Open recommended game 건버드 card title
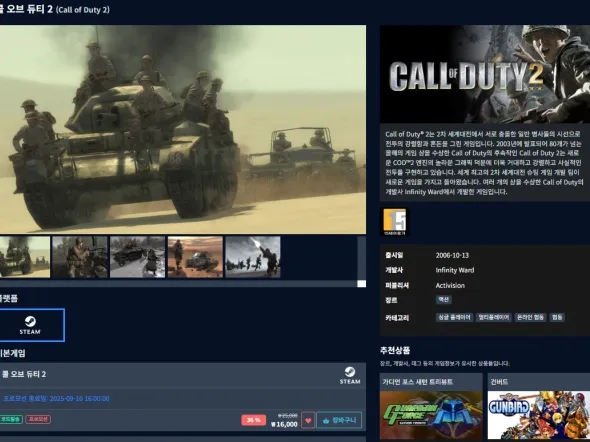The height and width of the screenshot is (442, 590). pyautogui.click(x=499, y=382)
